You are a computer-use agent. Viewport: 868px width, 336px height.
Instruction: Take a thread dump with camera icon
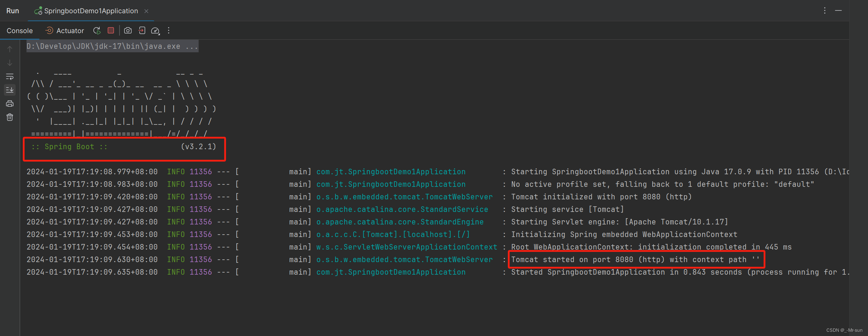click(128, 31)
